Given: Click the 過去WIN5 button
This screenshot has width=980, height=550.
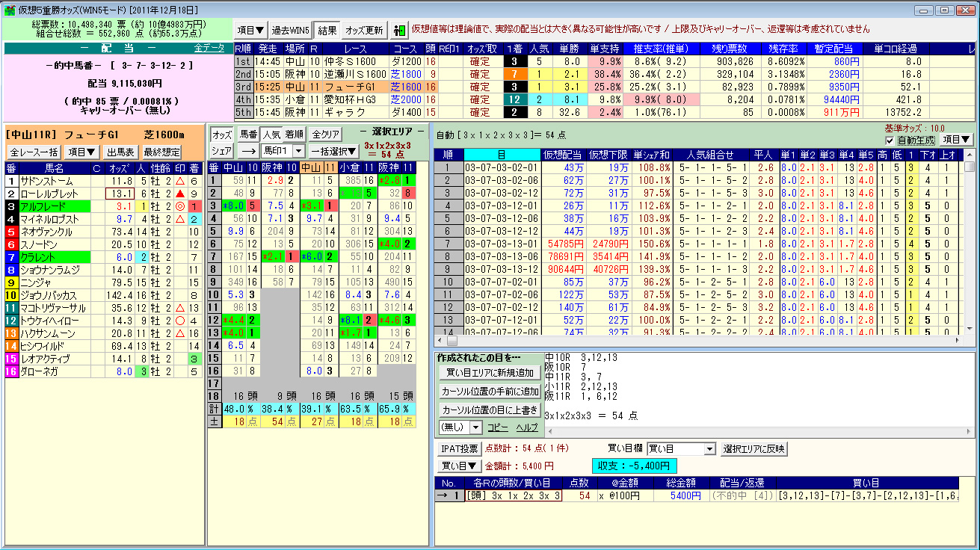Looking at the screenshot, I should click(289, 31).
